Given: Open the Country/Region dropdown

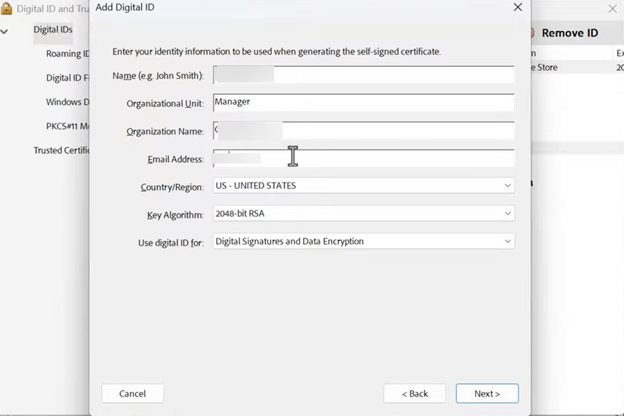Looking at the screenshot, I should pyautogui.click(x=363, y=186).
